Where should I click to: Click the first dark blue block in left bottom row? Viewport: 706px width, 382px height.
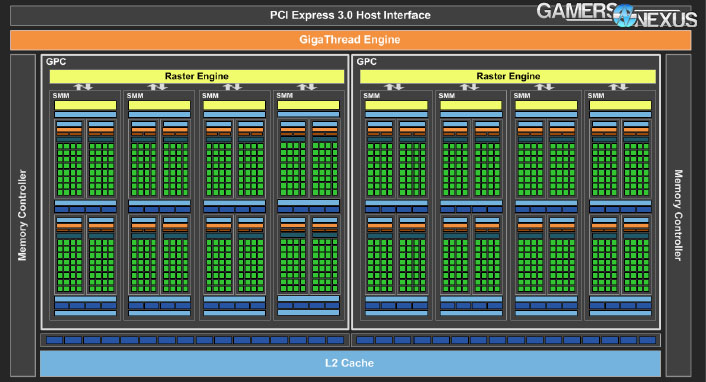(54, 340)
